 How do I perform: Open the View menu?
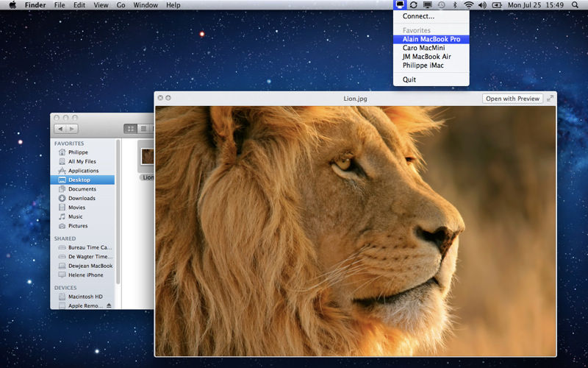(101, 5)
